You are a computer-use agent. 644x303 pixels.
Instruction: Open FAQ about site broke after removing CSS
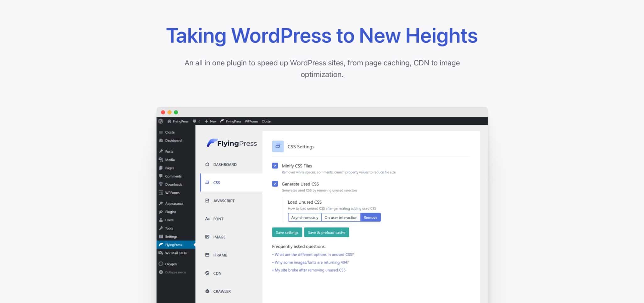(310, 270)
